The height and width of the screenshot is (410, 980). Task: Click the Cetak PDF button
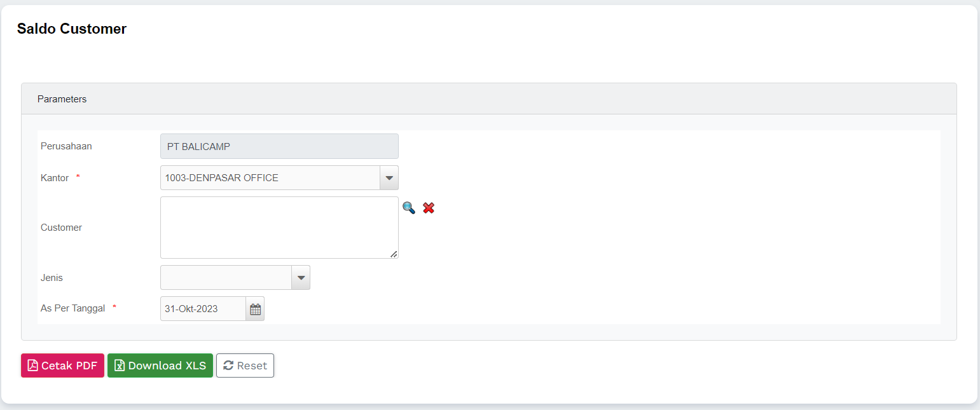coord(62,366)
